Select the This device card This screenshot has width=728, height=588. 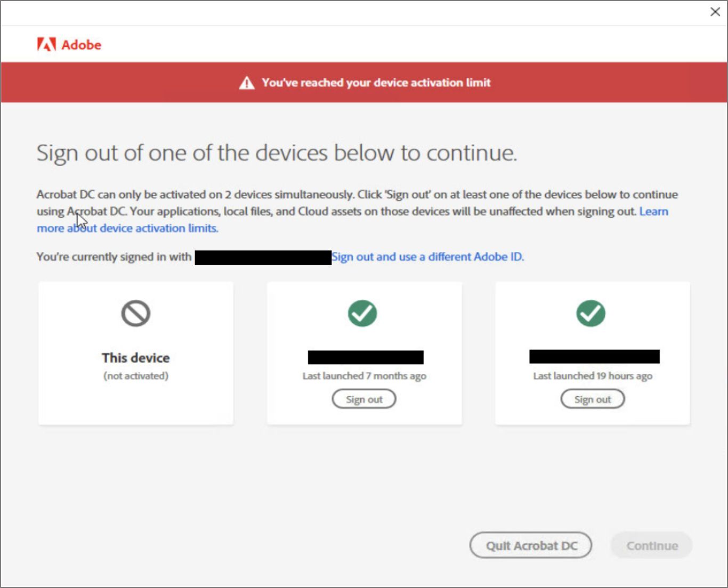click(135, 353)
